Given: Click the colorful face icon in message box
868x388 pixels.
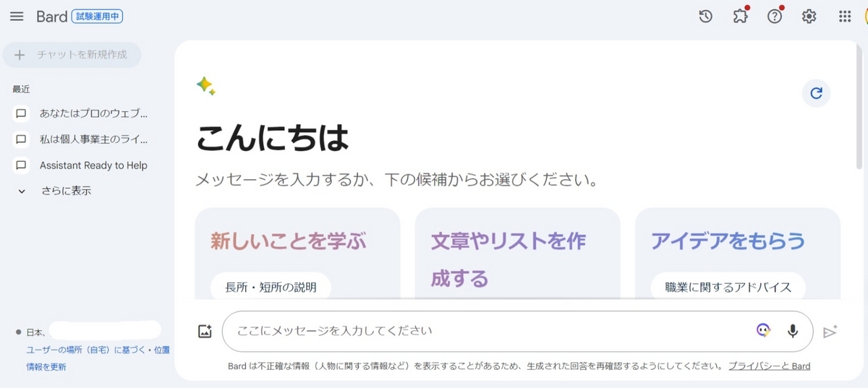Looking at the screenshot, I should point(763,330).
